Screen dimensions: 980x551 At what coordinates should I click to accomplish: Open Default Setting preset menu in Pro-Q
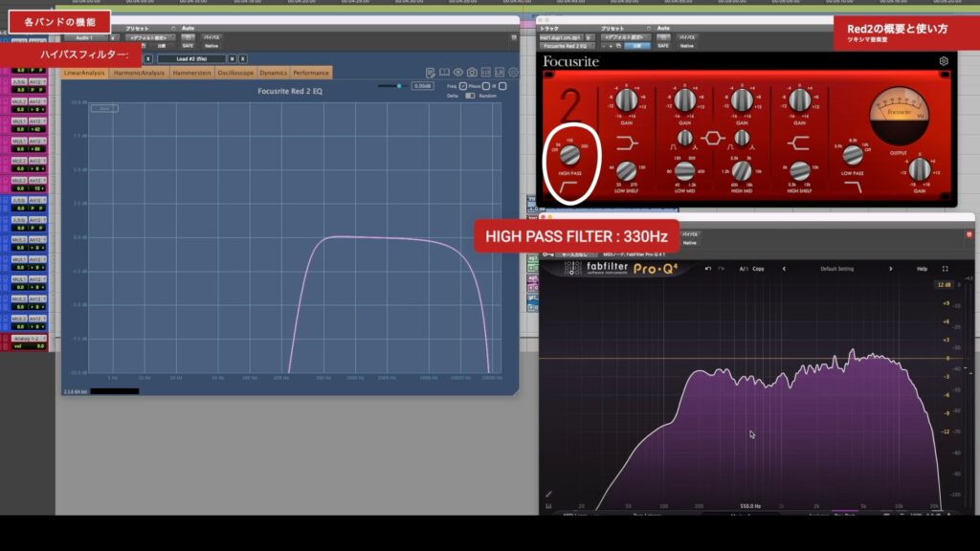coord(836,269)
